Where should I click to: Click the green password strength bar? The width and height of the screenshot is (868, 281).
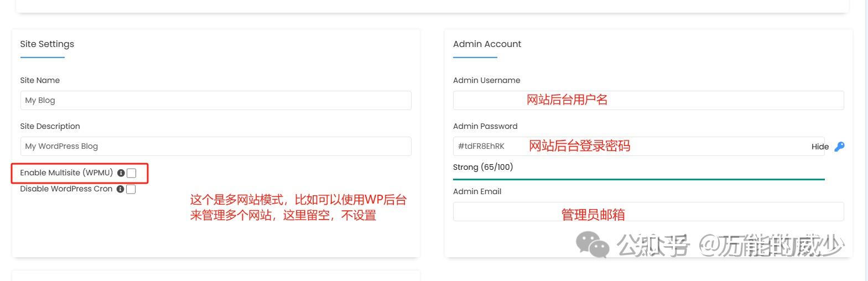[x=638, y=179]
